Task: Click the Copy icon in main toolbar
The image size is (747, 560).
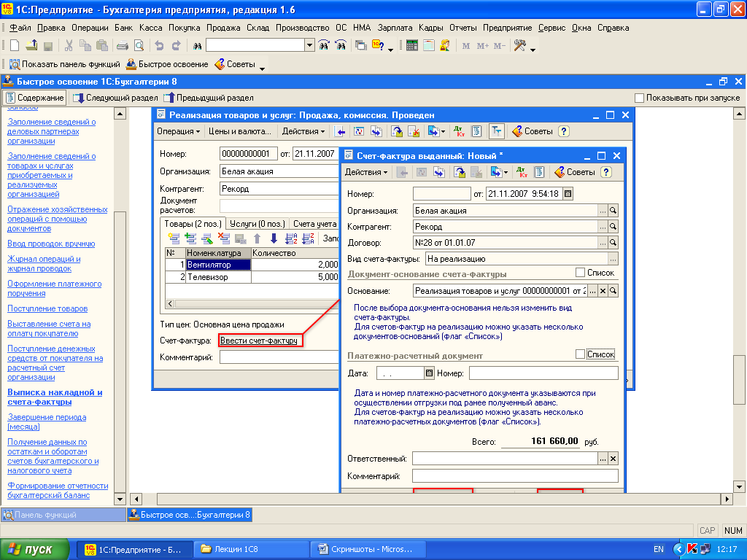Action: click(85, 46)
